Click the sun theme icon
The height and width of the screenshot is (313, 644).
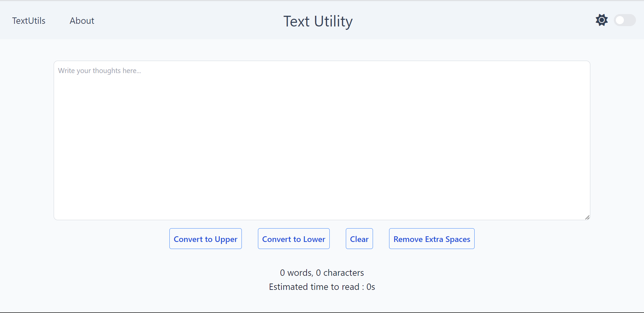602,20
